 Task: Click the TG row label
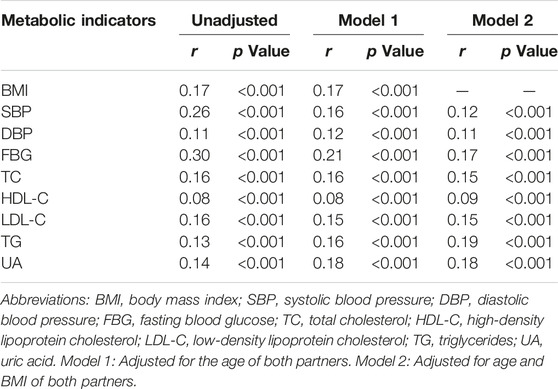11,242
